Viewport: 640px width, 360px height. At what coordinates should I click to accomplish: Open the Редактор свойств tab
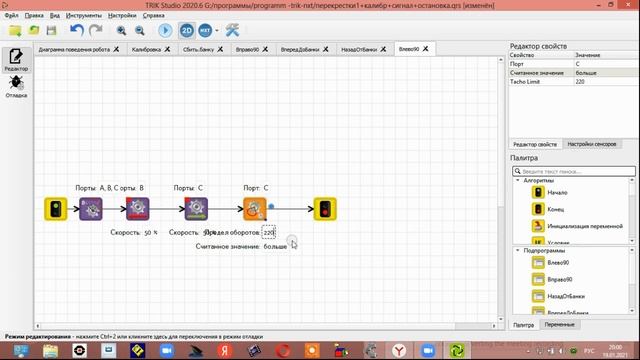pyautogui.click(x=535, y=144)
